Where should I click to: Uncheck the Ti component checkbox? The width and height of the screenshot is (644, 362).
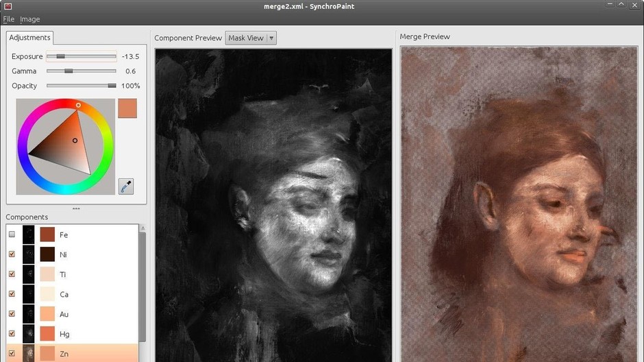[x=12, y=274]
